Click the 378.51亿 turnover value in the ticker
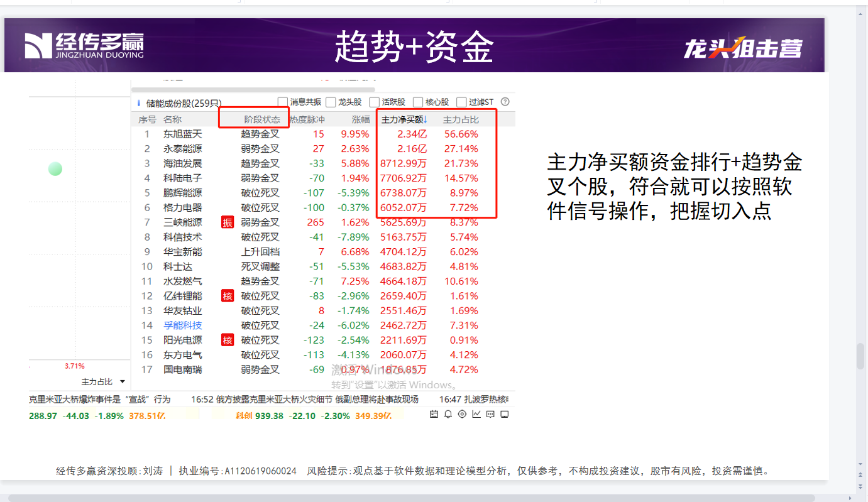Image resolution: width=868 pixels, height=502 pixels. pos(147,416)
